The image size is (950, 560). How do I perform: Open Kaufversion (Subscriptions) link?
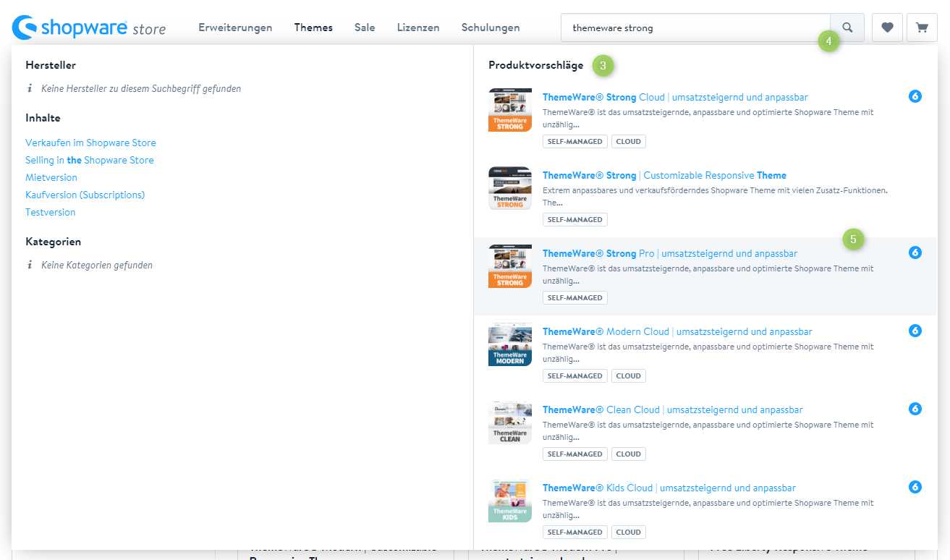point(85,195)
